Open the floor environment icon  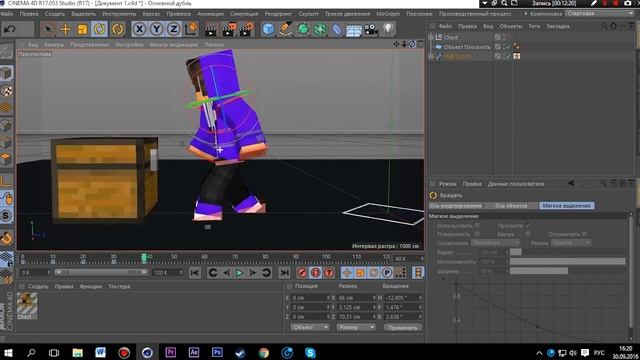[354, 29]
